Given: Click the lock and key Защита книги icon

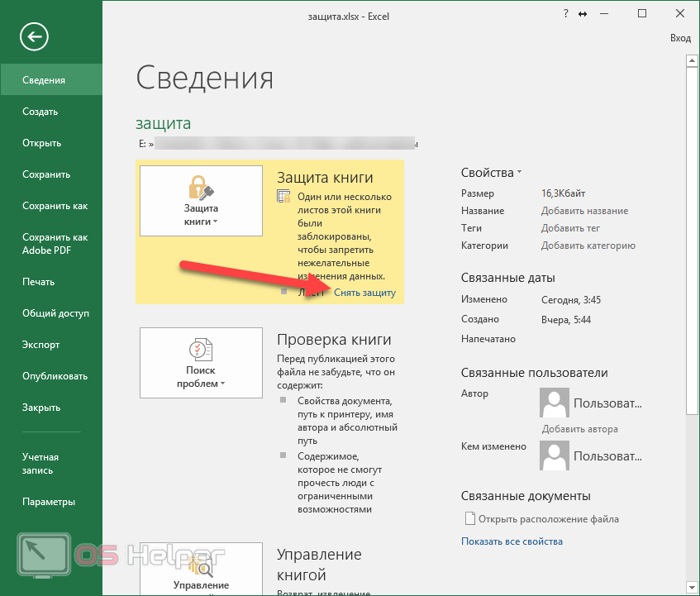Looking at the screenshot, I should coord(201,187).
